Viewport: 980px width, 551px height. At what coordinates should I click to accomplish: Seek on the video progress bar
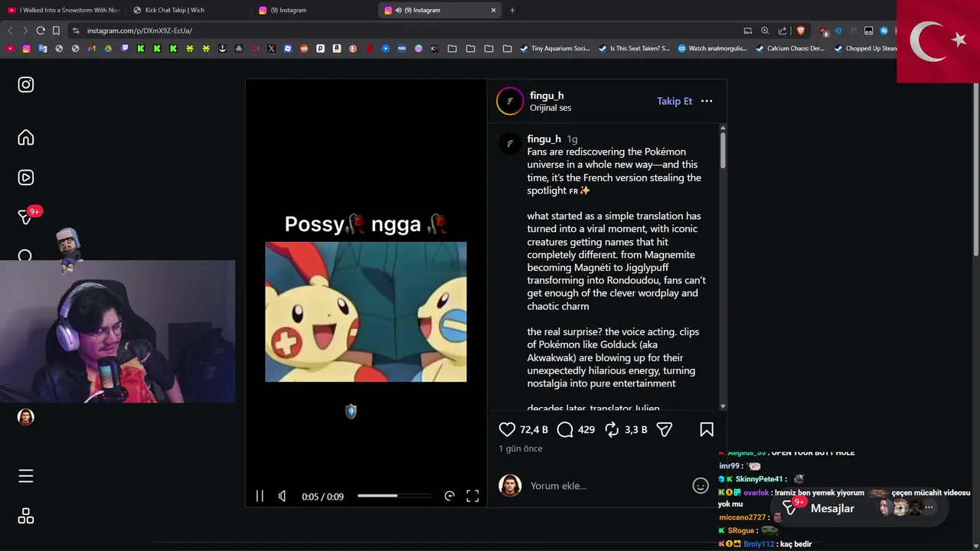pyautogui.click(x=394, y=496)
